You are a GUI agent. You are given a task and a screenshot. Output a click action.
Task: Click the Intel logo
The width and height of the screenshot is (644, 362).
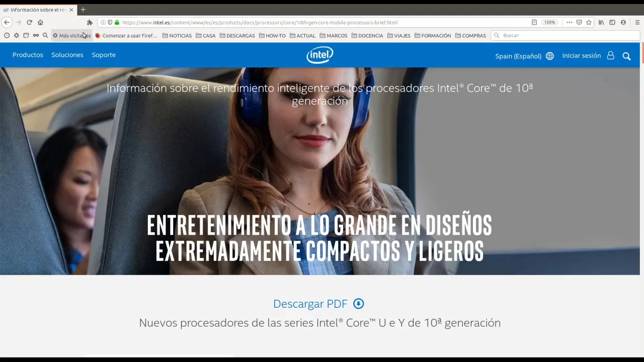(319, 55)
